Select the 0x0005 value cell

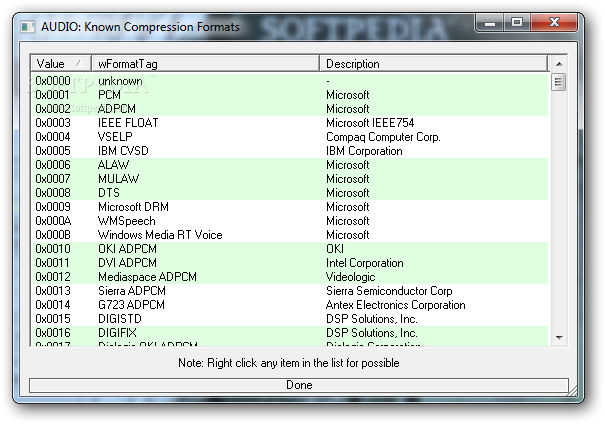pos(53,151)
